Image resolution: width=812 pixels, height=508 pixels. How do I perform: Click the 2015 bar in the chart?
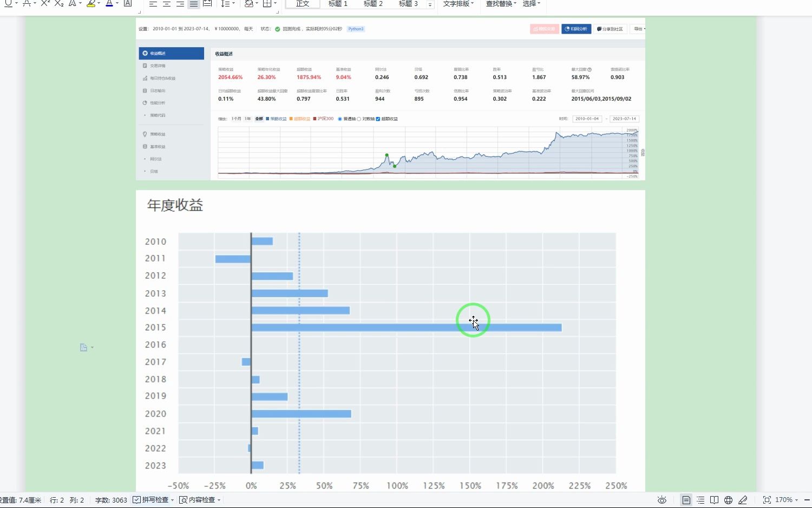pyautogui.click(x=407, y=328)
